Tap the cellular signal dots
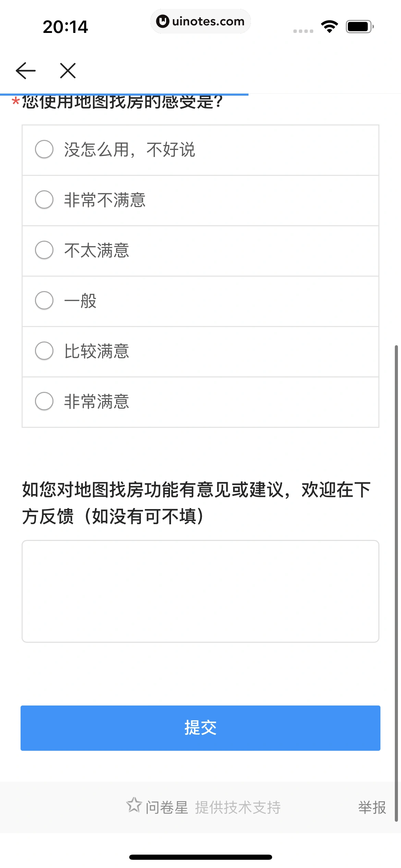This screenshot has height=868, width=401. click(303, 31)
